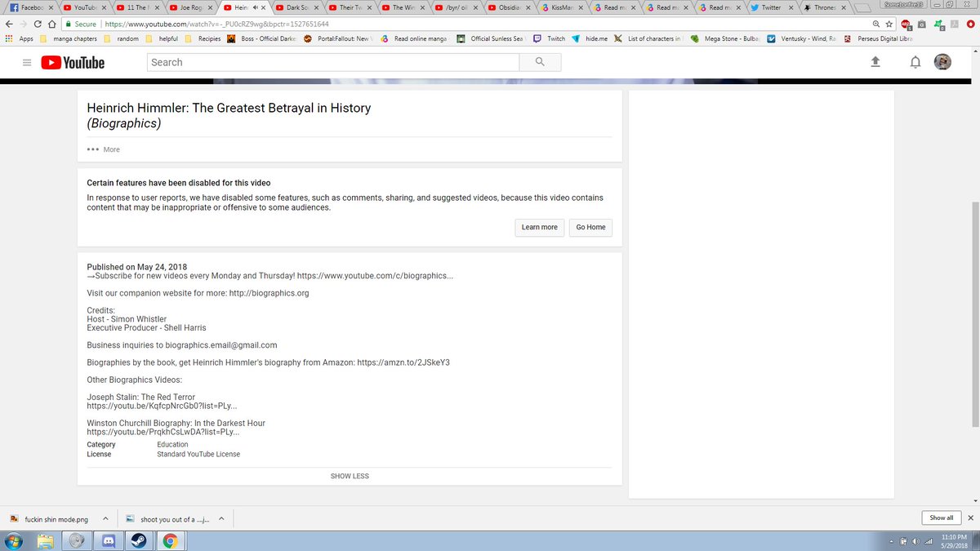The image size is (980, 551).
Task: Open the Twitch bookmark
Action: 549,38
